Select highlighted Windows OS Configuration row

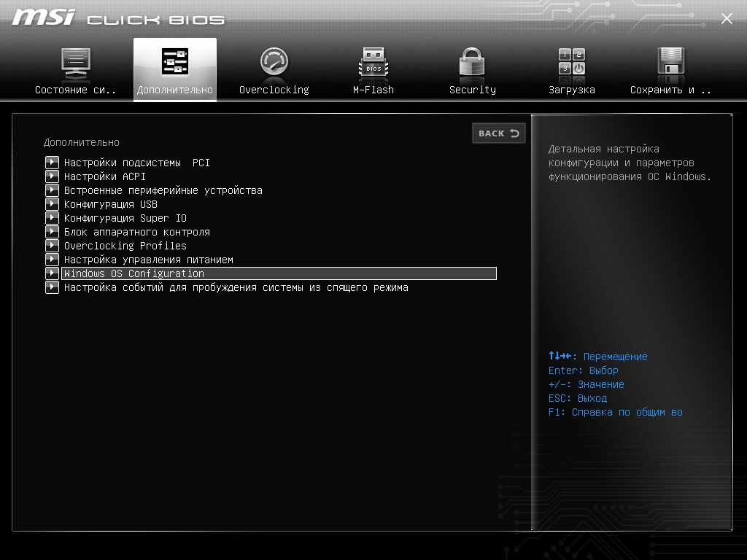tap(279, 273)
